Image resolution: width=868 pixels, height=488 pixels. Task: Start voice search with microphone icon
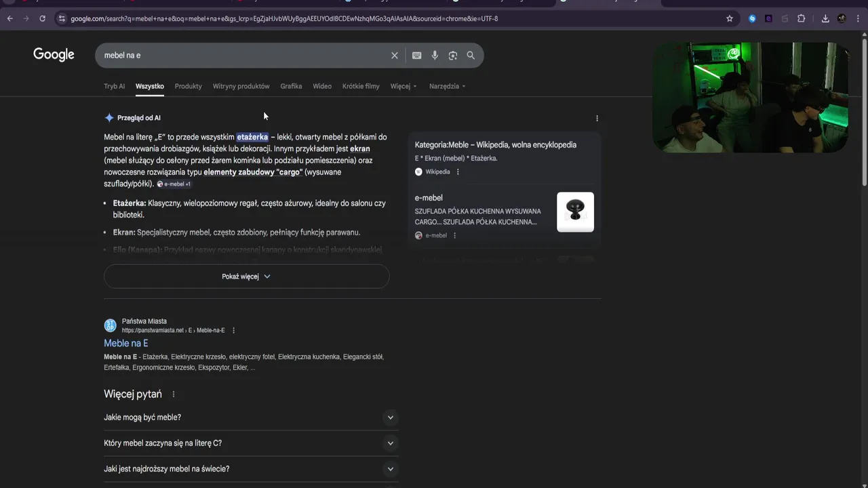click(435, 56)
